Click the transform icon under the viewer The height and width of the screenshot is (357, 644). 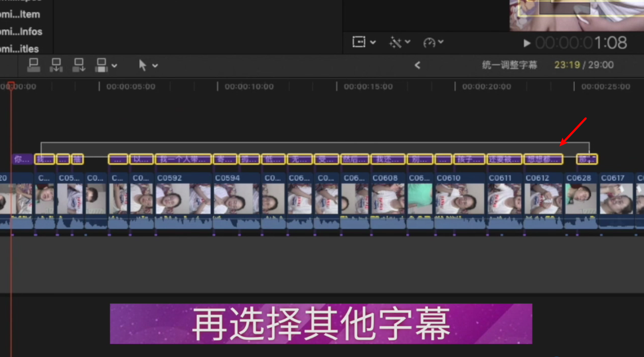(x=359, y=42)
